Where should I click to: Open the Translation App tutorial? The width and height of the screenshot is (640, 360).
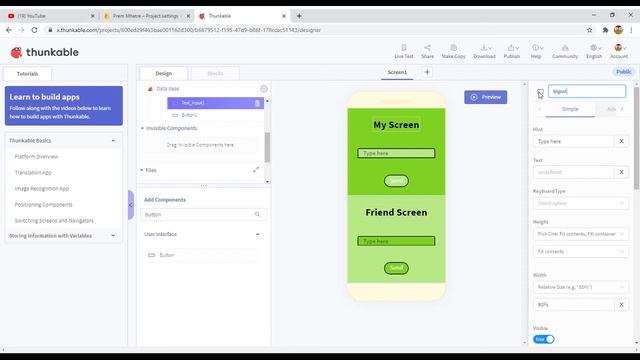(33, 173)
